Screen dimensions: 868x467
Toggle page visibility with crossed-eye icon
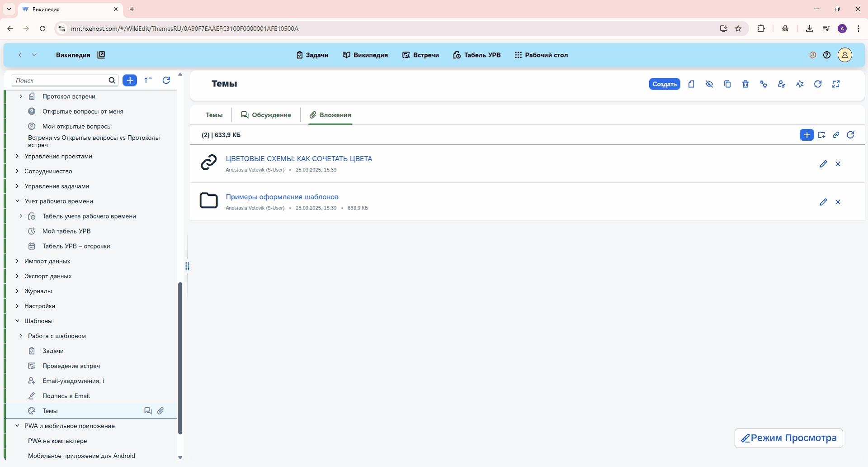[x=709, y=84]
